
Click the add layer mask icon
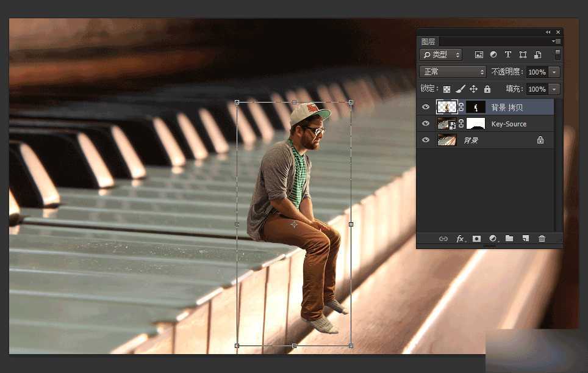(x=477, y=239)
